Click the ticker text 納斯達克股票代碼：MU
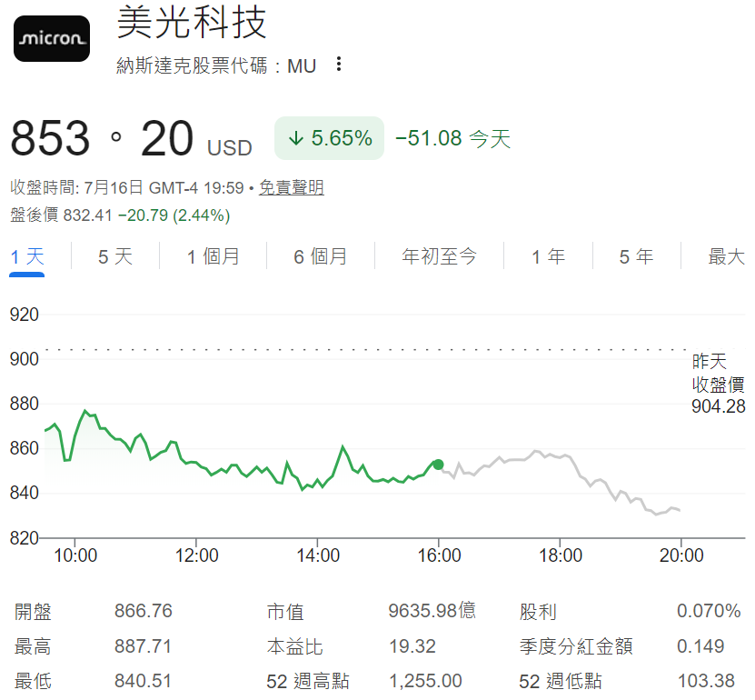The image size is (755, 700). [x=216, y=66]
